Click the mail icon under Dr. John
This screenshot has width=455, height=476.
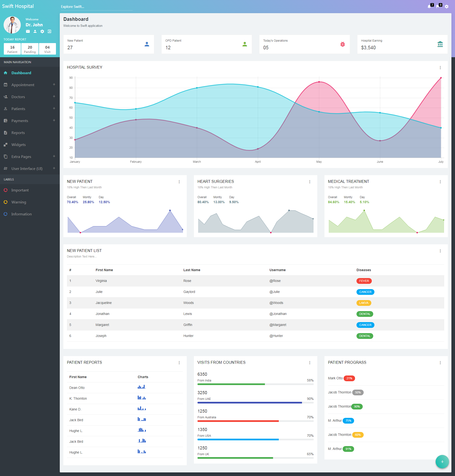point(28,31)
